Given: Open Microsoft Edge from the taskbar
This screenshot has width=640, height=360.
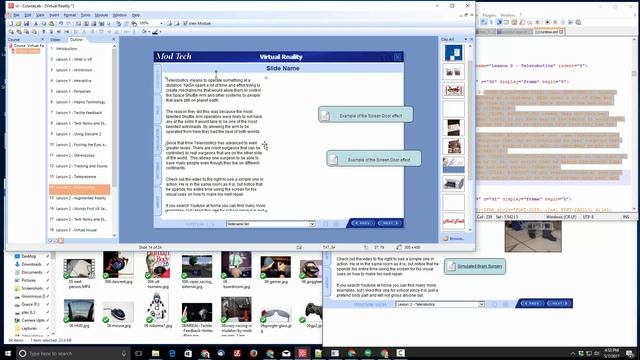Looking at the screenshot, I should [172, 353].
